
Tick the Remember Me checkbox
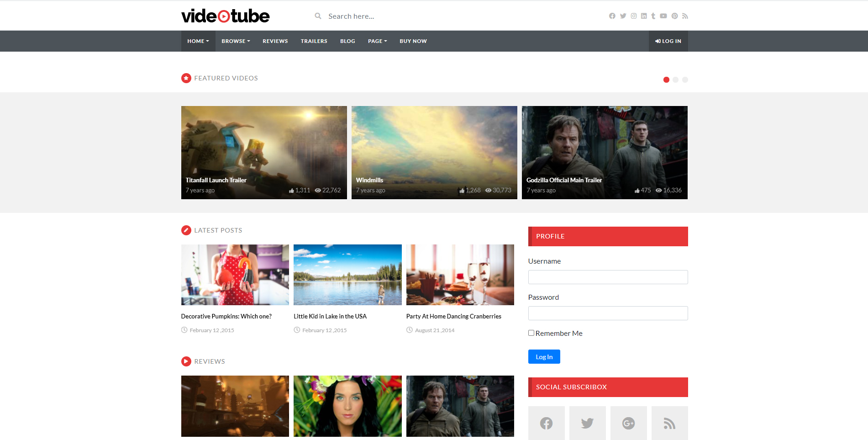point(531,333)
